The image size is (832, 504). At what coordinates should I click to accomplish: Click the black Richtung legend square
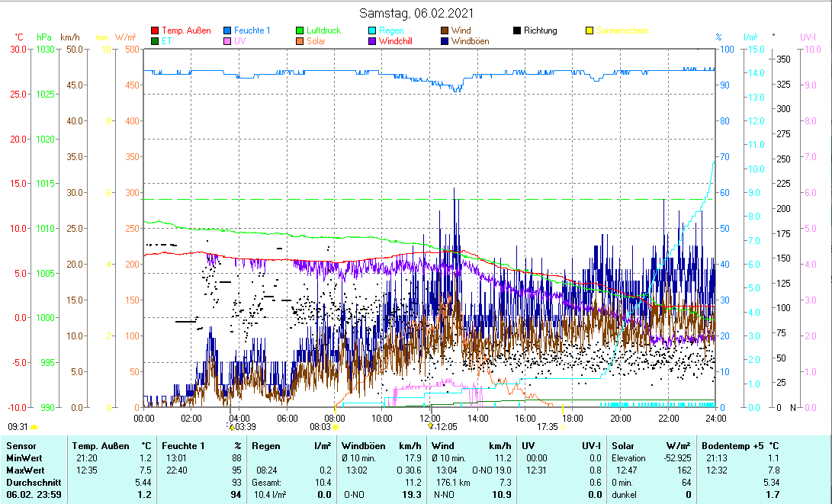click(517, 30)
